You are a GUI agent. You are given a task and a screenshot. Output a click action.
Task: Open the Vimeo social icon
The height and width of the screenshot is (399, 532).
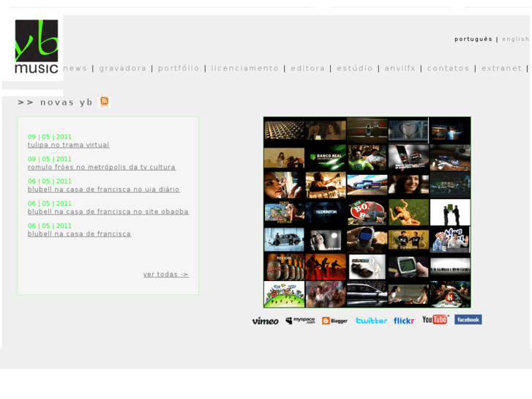pos(266,321)
